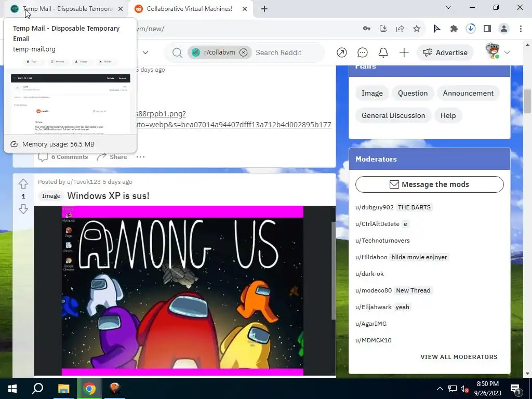Click the install app icon in address bar

click(383, 29)
